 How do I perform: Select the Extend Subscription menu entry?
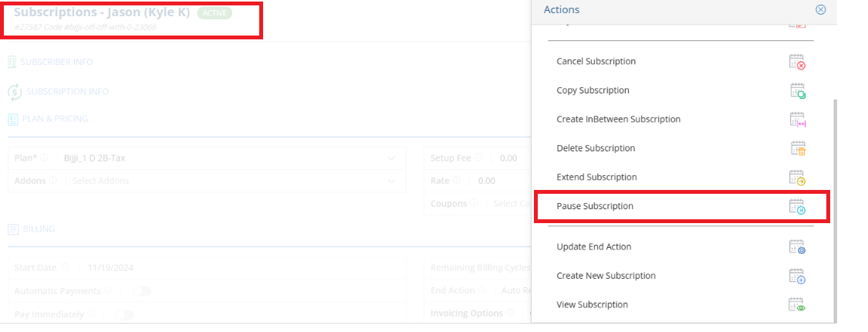[681, 177]
